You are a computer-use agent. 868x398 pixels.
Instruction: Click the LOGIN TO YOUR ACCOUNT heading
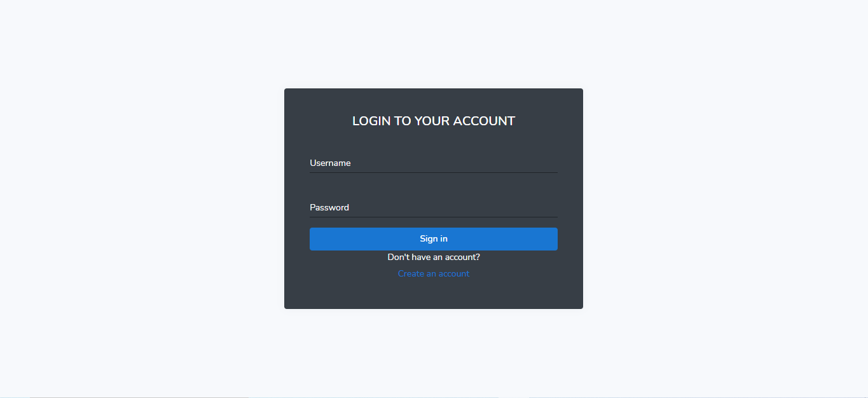(x=434, y=121)
